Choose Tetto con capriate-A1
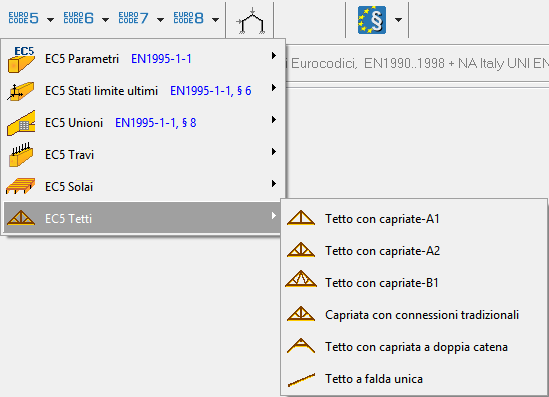The width and height of the screenshot is (549, 397). point(414,219)
